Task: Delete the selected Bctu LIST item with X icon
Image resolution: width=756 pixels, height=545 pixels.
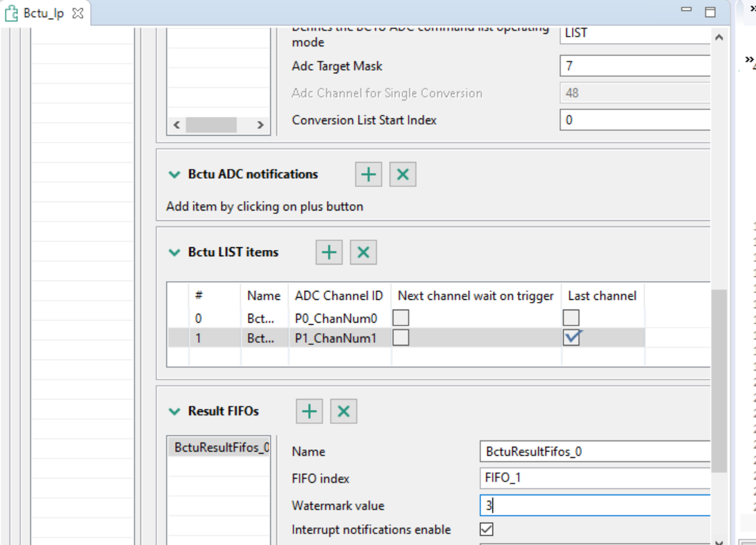Action: tap(363, 252)
